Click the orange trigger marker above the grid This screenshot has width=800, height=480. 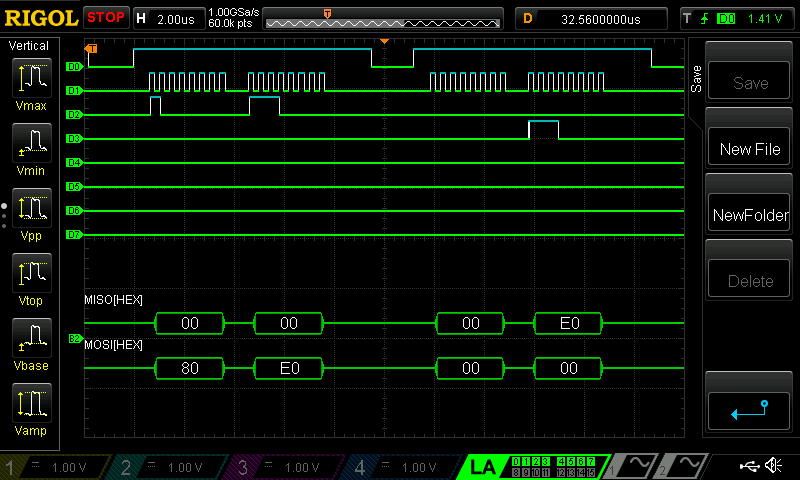tap(385, 41)
